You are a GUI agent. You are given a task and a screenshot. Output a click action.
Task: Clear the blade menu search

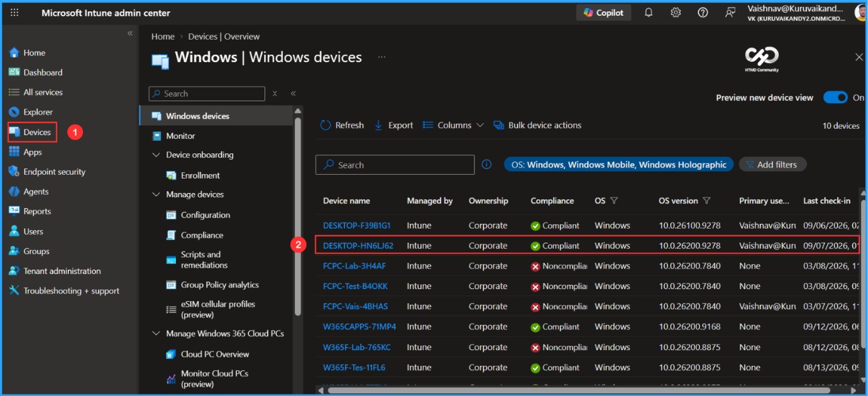click(275, 94)
